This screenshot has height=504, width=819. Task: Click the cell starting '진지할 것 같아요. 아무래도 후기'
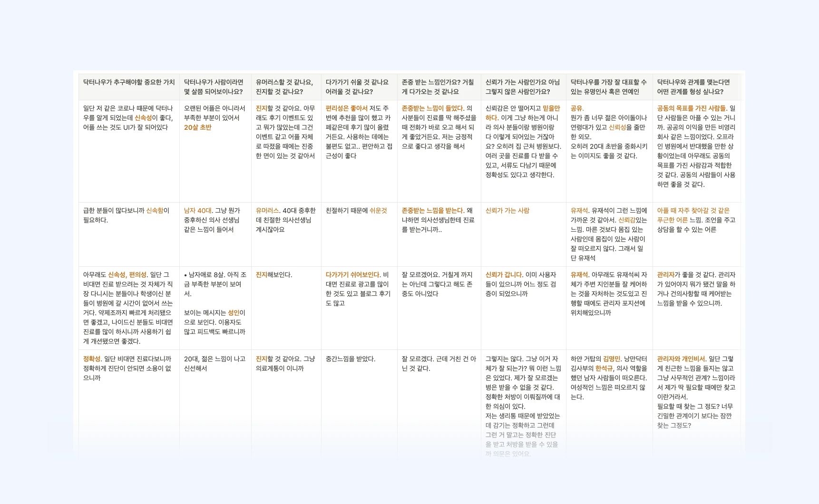pos(286,151)
